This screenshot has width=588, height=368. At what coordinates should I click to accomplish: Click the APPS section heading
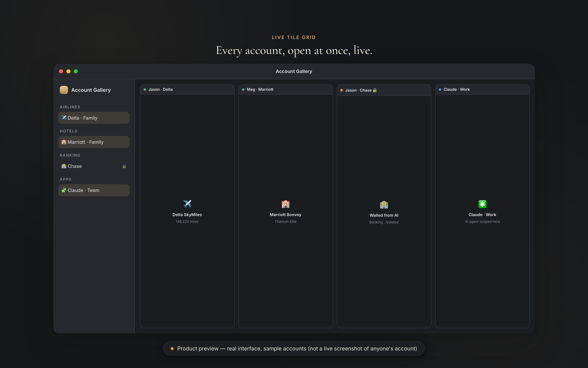66,179
